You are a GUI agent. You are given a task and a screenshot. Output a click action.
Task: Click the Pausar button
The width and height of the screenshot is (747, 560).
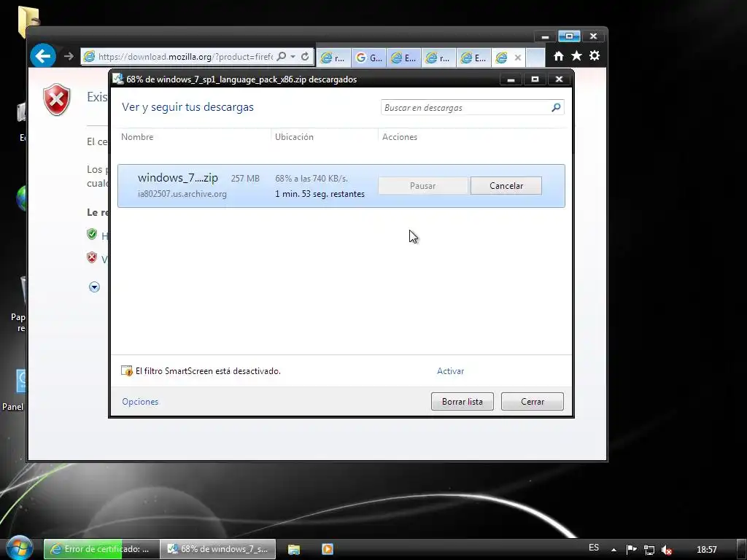pyautogui.click(x=422, y=186)
